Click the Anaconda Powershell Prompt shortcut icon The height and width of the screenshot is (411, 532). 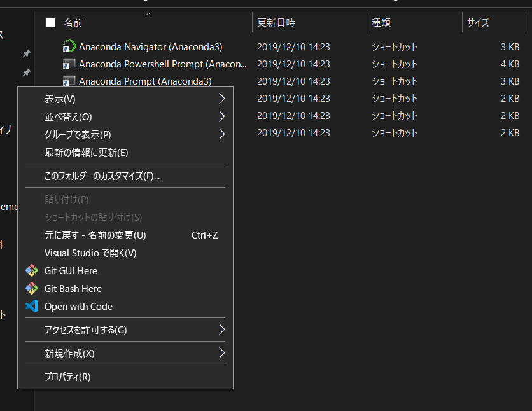69,64
